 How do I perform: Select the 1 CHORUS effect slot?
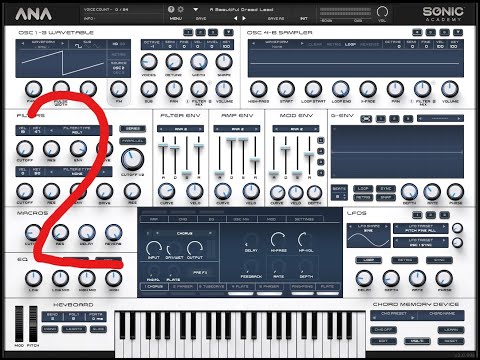(x=154, y=287)
